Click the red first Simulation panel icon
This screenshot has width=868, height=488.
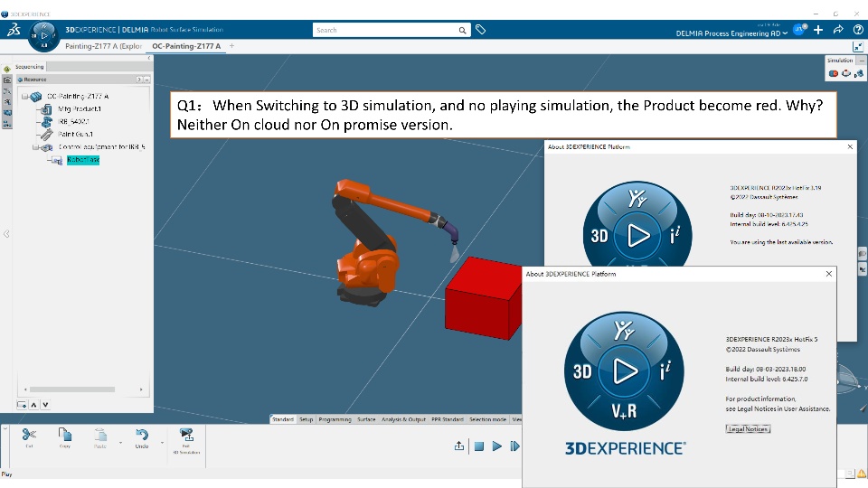click(x=833, y=73)
